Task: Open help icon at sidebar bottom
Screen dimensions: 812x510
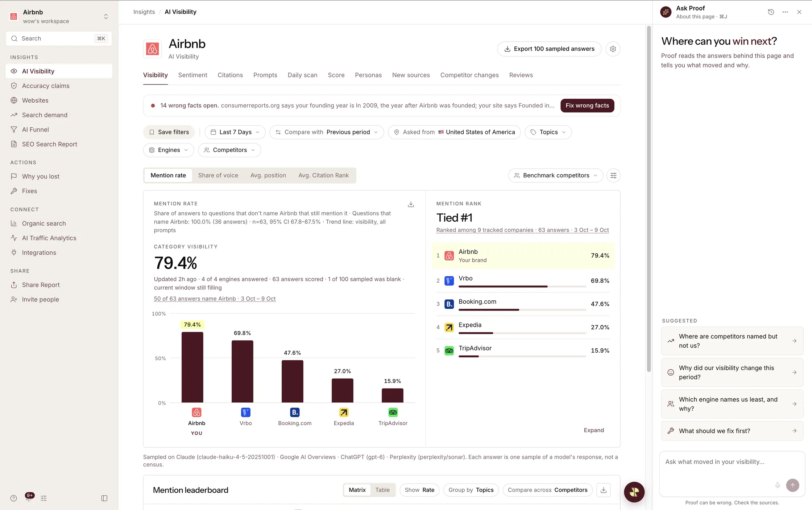Action: coord(13,498)
